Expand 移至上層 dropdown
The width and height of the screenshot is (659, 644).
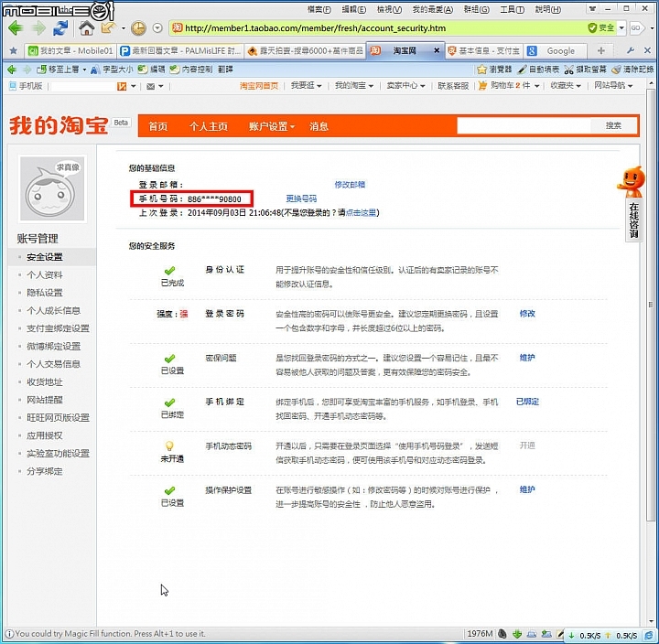pyautogui.click(x=84, y=70)
